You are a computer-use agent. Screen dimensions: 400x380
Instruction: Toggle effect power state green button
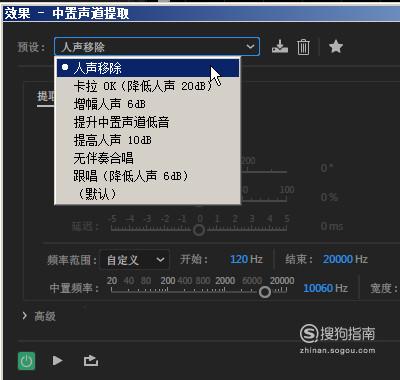coord(26,361)
